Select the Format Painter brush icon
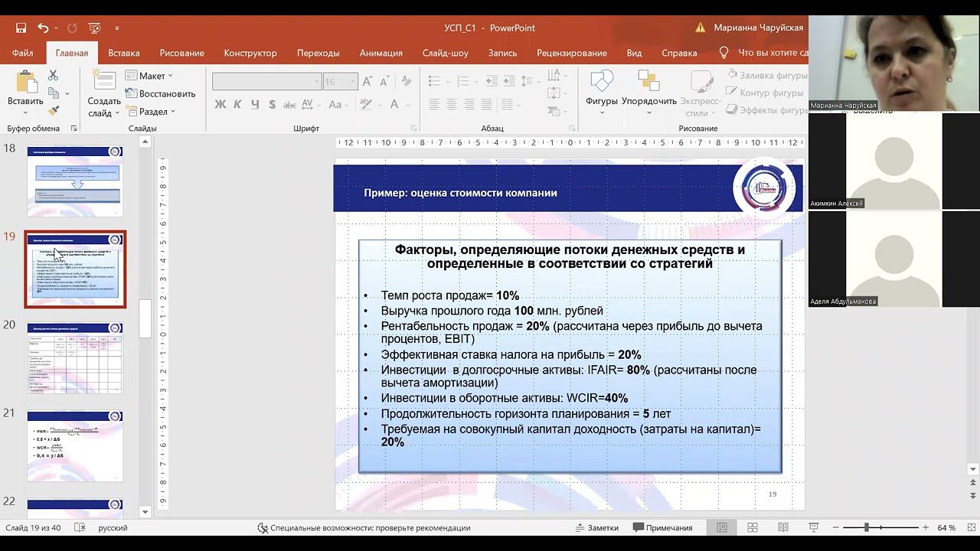The image size is (980, 551). pyautogui.click(x=53, y=110)
